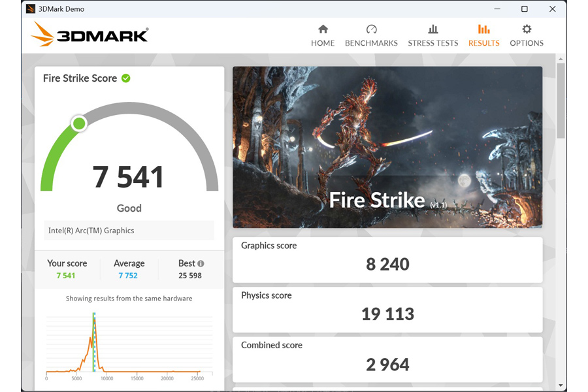Open Options via the gear icon

pos(527,29)
